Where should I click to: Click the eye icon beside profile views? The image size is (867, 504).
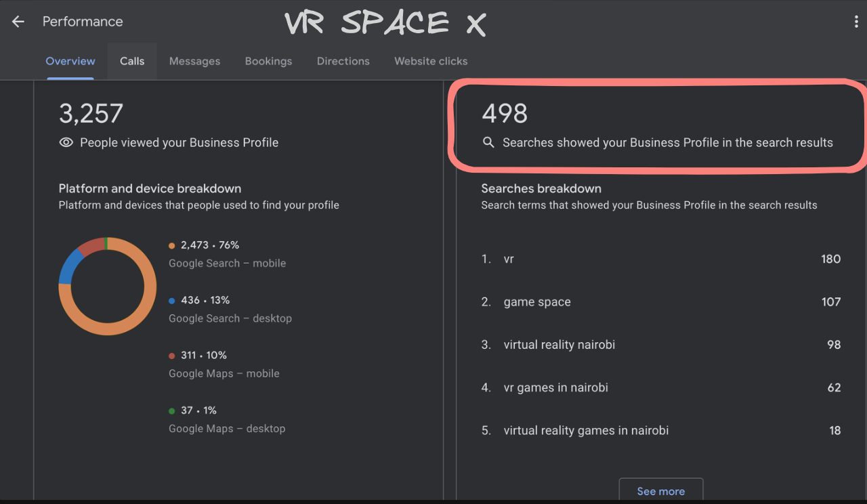[66, 142]
